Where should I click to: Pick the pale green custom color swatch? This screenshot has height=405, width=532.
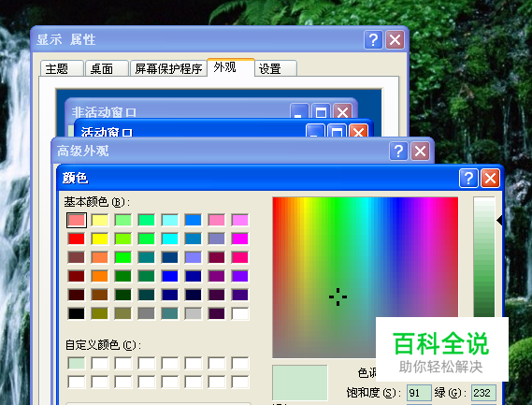click(x=77, y=363)
